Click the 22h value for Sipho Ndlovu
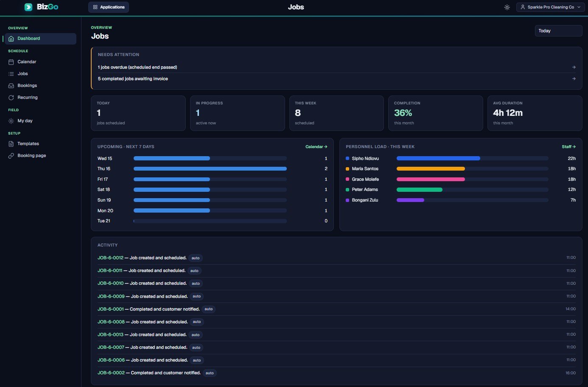This screenshot has height=387, width=588. pyautogui.click(x=572, y=158)
